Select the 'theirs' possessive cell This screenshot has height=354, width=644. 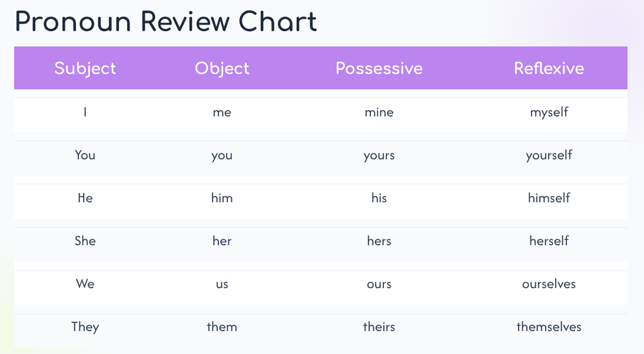(379, 327)
